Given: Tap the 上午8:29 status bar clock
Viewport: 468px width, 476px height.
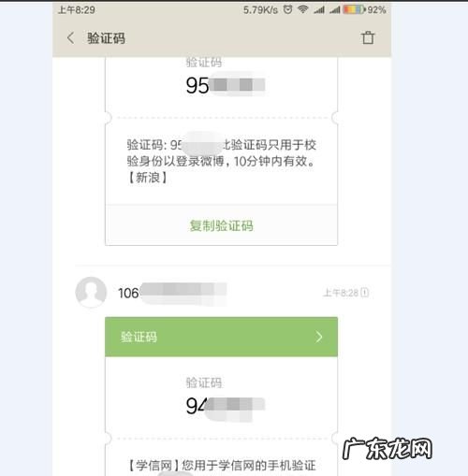Looking at the screenshot, I should [77, 10].
